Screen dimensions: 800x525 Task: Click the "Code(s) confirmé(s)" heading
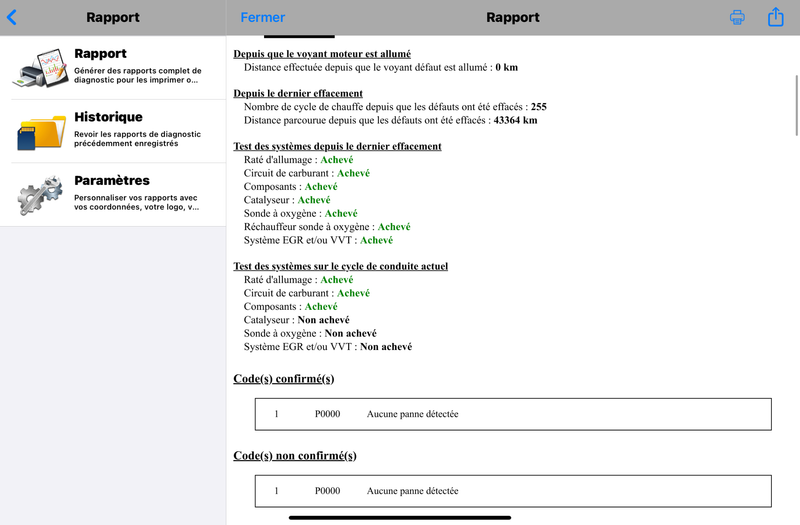(283, 378)
